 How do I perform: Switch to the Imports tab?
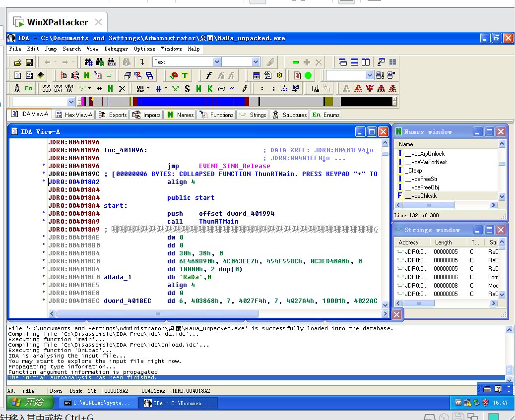146,115
